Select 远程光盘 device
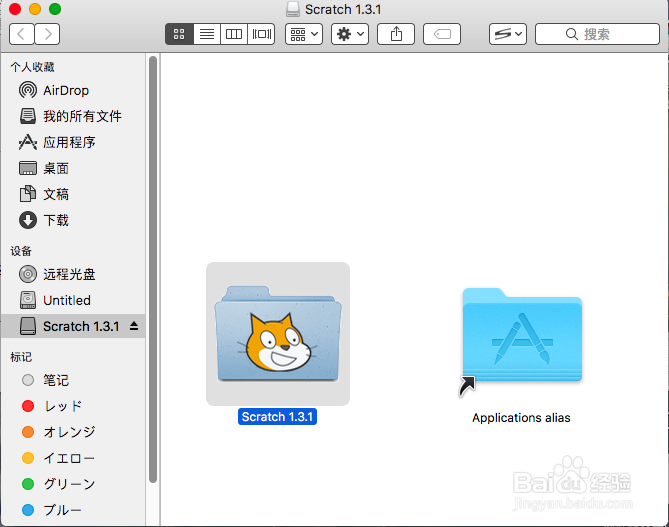The height and width of the screenshot is (527, 669). [x=73, y=274]
